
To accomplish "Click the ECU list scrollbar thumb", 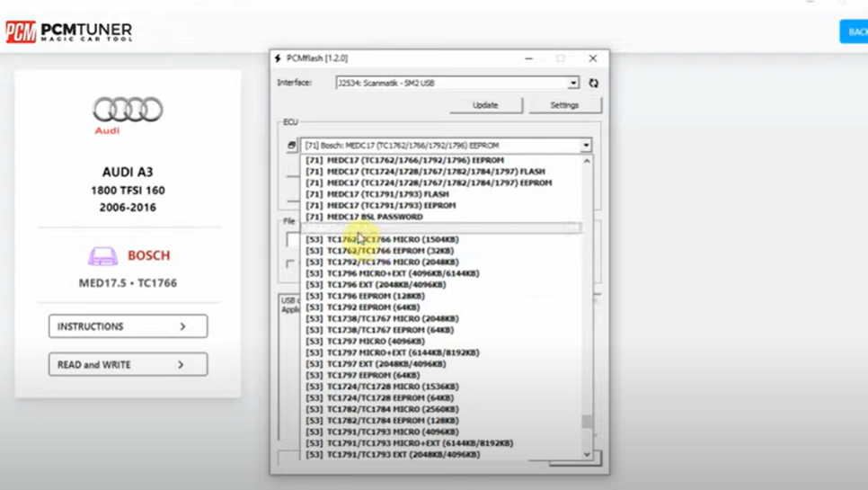I will click(x=587, y=421).
